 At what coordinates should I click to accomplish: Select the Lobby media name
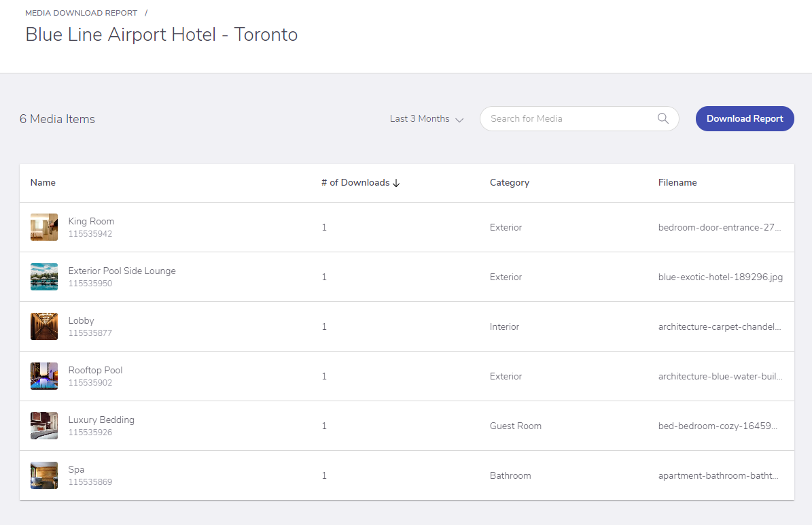82,321
